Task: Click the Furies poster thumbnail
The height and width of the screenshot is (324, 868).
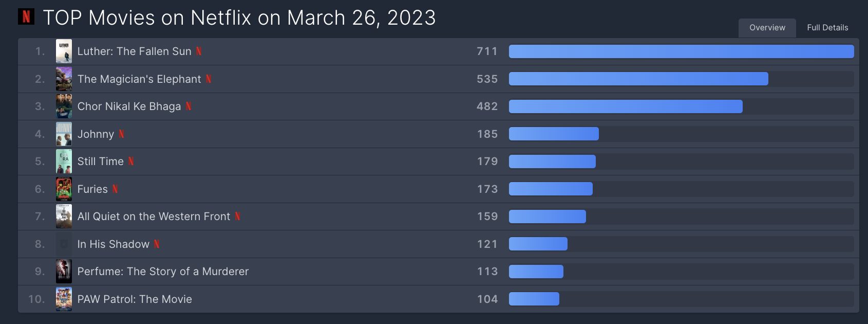Action: coord(64,189)
